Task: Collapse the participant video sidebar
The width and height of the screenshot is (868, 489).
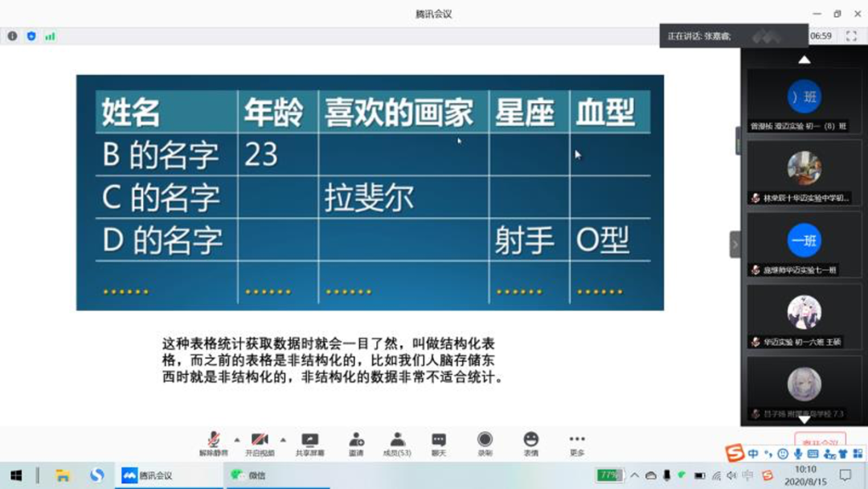Action: (735, 244)
